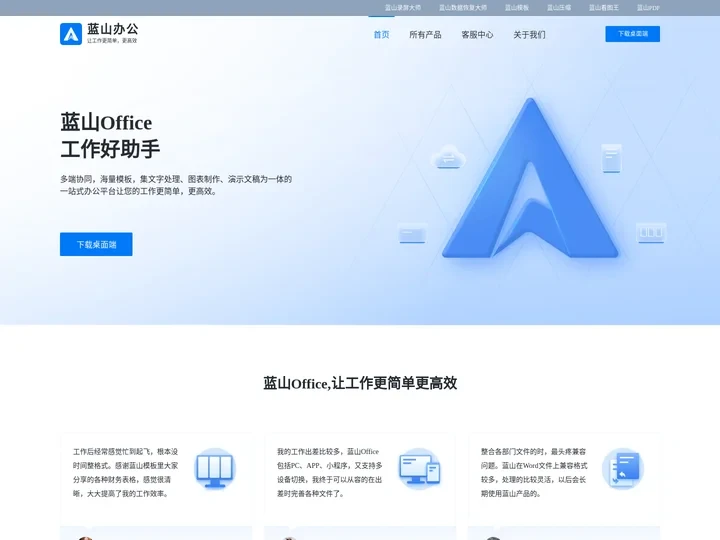Click the cloud sync icon in hero
This screenshot has height=540, width=720.
tap(448, 157)
